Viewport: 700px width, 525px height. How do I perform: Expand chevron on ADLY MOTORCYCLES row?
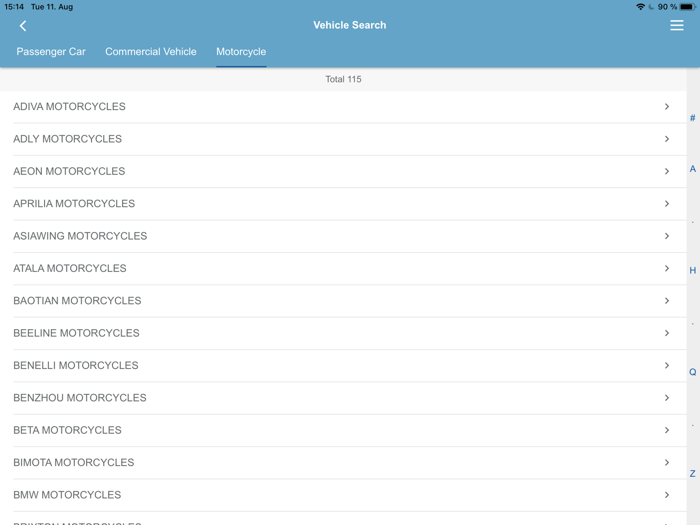[667, 139]
